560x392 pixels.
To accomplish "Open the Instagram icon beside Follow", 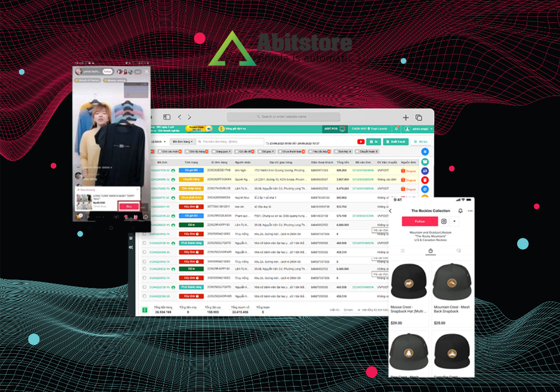I will [x=444, y=221].
